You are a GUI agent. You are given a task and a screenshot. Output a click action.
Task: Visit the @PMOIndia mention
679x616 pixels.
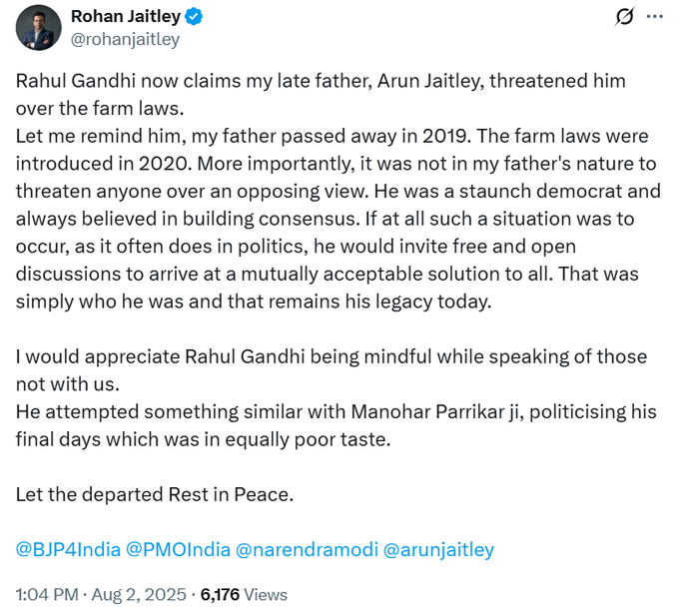[x=177, y=549]
